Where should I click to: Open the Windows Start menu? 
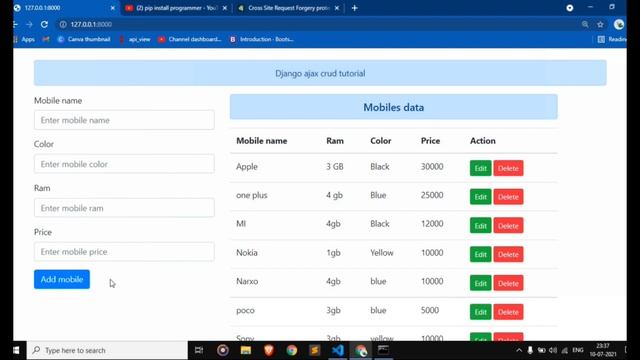pos(16,350)
